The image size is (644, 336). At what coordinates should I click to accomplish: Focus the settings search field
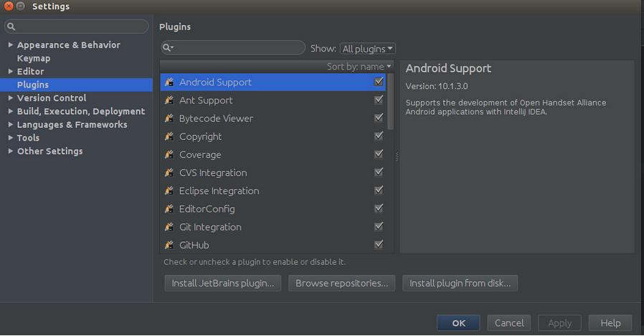pos(77,27)
